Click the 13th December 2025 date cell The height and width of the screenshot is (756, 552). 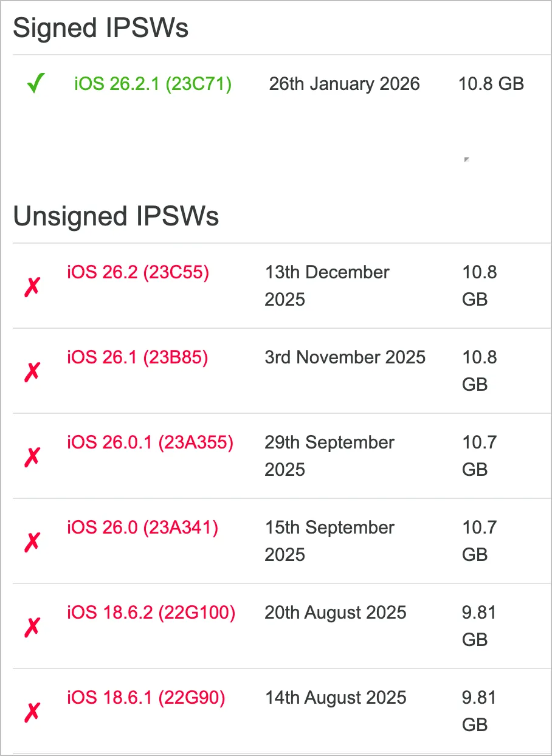327,286
